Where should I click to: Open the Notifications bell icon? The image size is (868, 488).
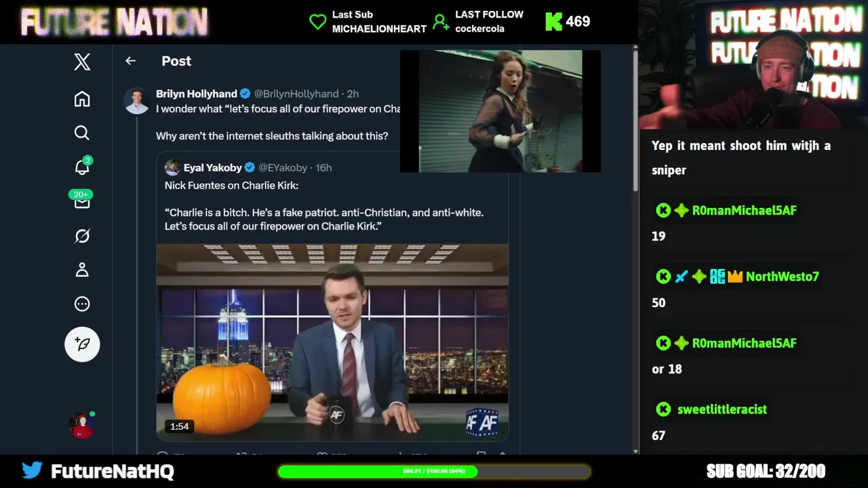coord(82,166)
